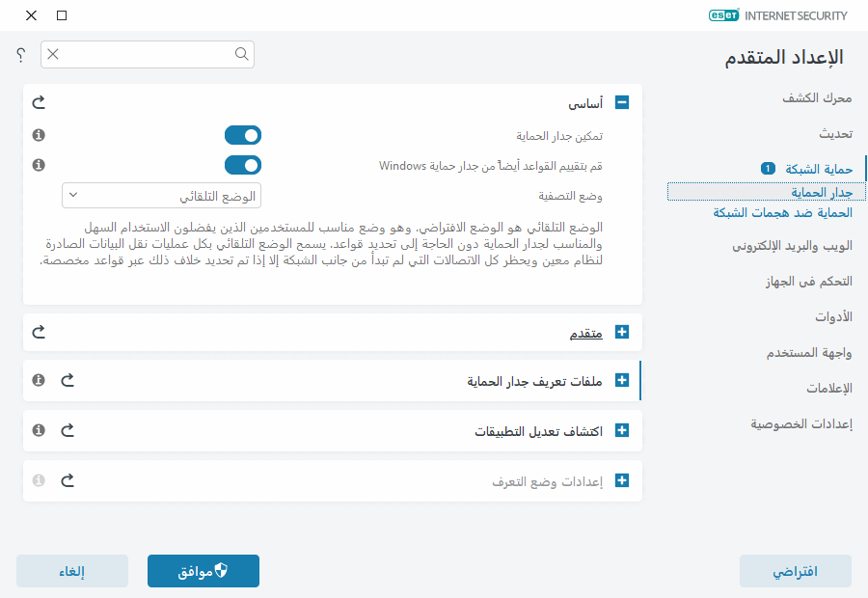Click the magnifier icon in the search bar

click(x=241, y=55)
